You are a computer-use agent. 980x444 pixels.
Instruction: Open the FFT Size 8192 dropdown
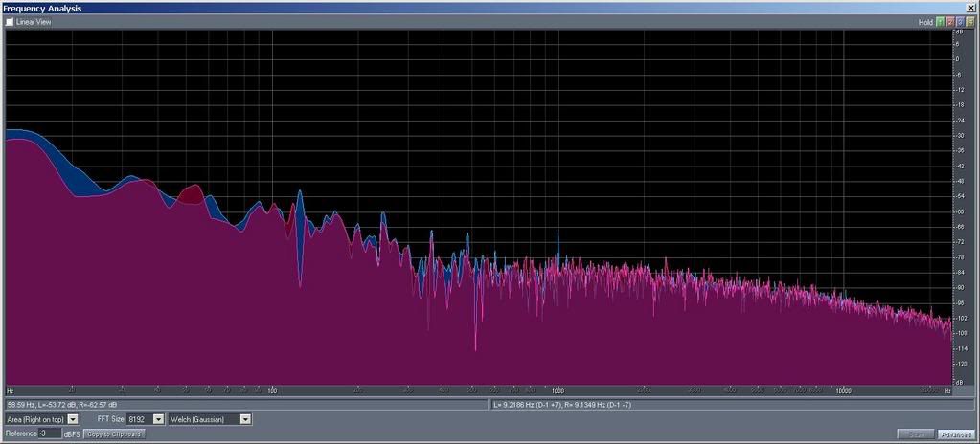(x=145, y=419)
